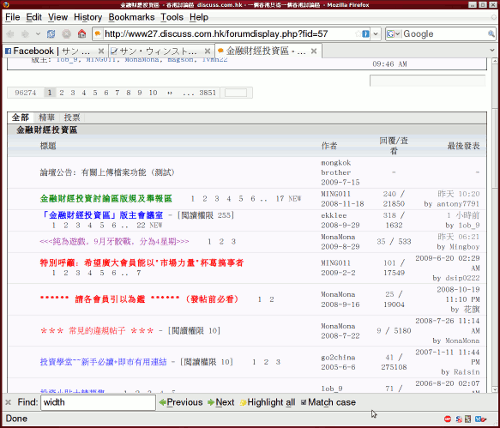Find Next match

coord(221,402)
